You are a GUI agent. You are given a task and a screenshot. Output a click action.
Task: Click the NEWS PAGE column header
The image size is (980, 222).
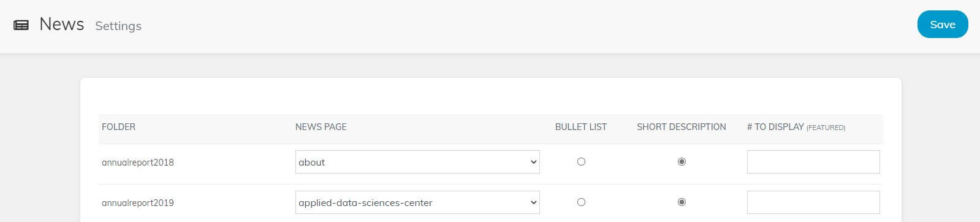coord(321,127)
